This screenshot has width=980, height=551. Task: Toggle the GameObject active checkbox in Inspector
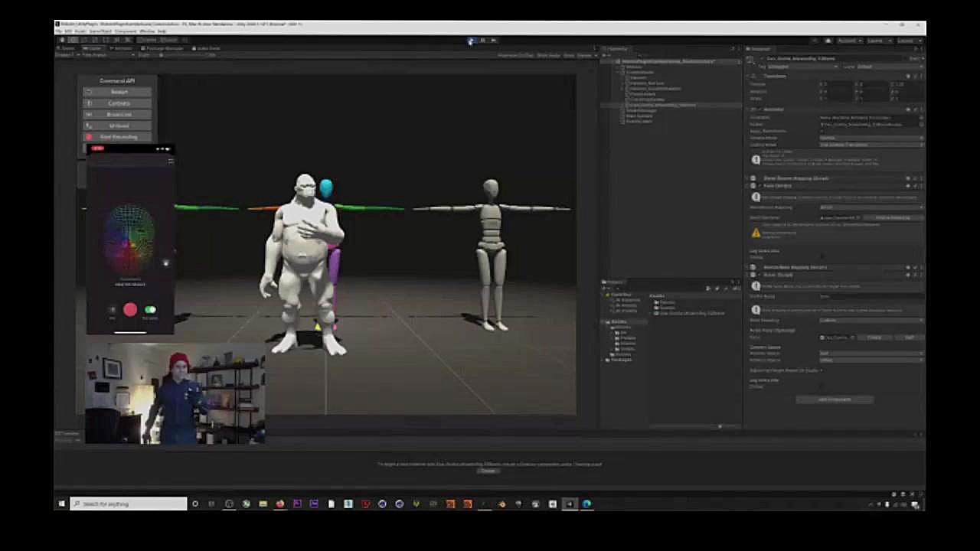pyautogui.click(x=763, y=59)
